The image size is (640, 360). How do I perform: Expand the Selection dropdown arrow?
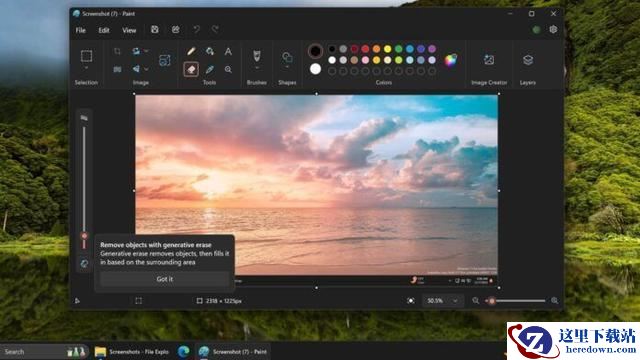(86, 68)
